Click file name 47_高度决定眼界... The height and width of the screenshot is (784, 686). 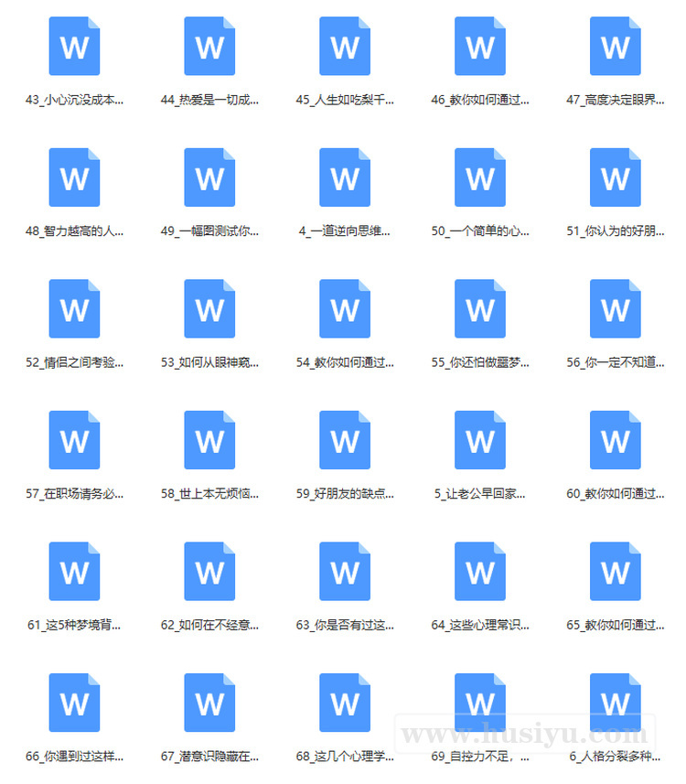pos(616,100)
